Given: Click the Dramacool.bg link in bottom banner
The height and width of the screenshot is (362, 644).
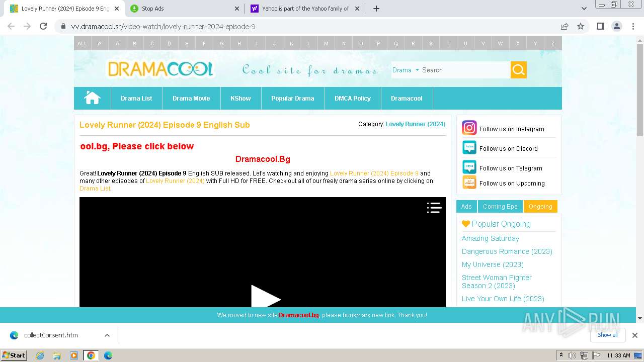Looking at the screenshot, I should [x=299, y=315].
